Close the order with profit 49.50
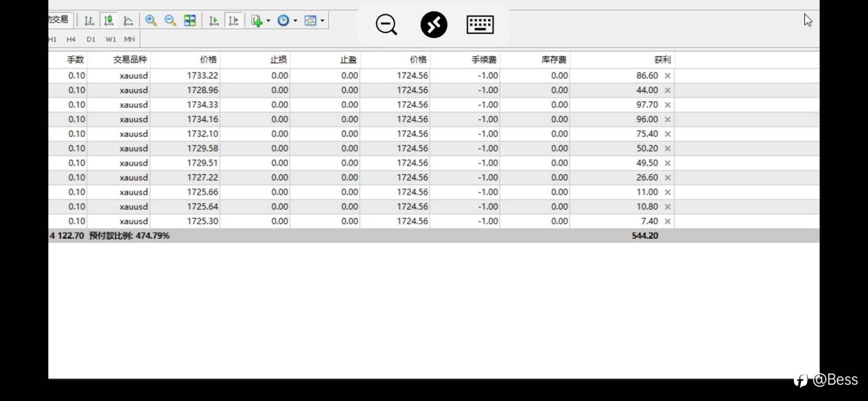 coord(667,164)
